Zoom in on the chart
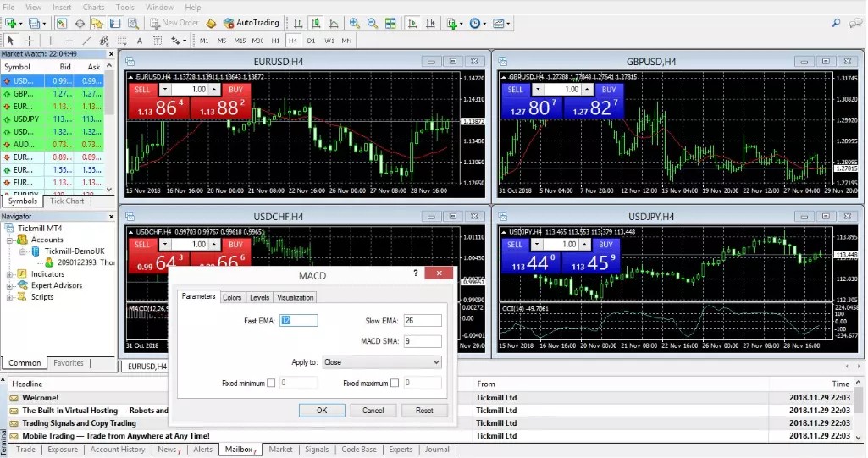The width and height of the screenshot is (868, 458). 354,23
